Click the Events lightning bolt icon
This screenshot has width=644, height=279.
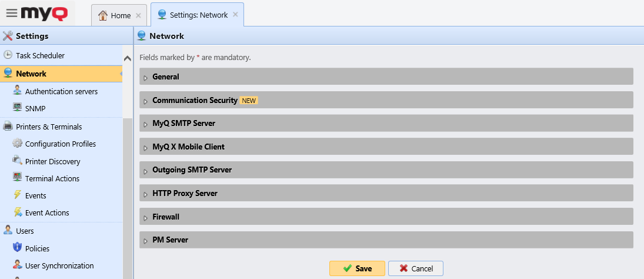17,195
